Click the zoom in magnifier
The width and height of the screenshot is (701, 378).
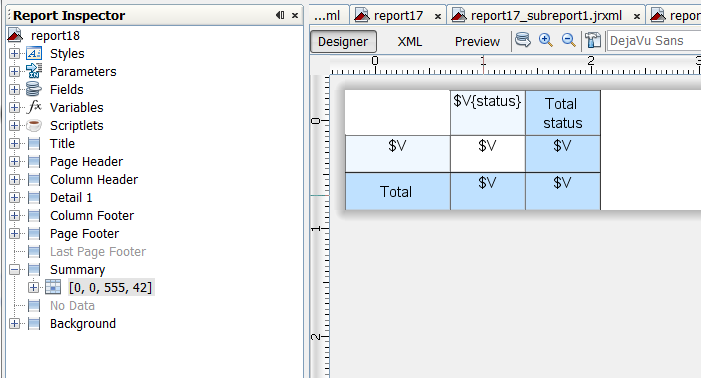tap(545, 41)
